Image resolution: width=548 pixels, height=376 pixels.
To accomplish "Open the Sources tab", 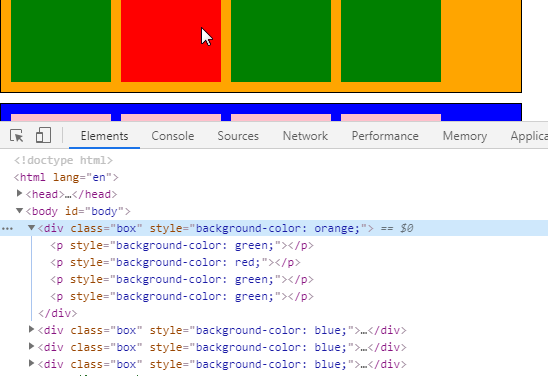I will 238,136.
